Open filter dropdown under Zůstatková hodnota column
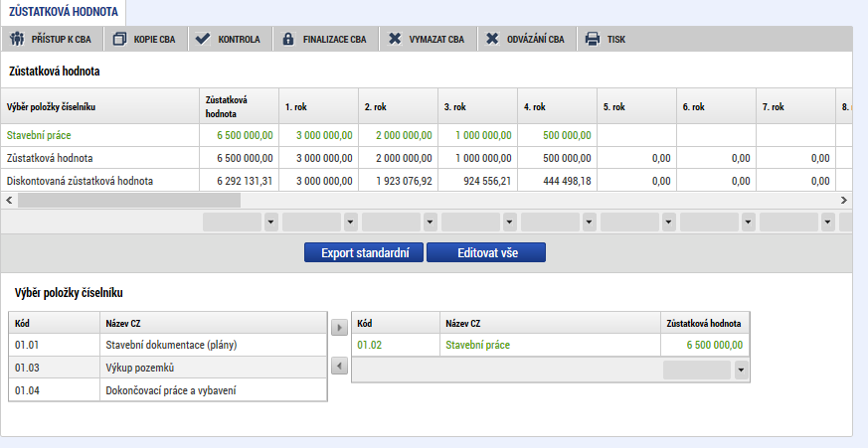868x448 pixels. pyautogui.click(x=270, y=223)
